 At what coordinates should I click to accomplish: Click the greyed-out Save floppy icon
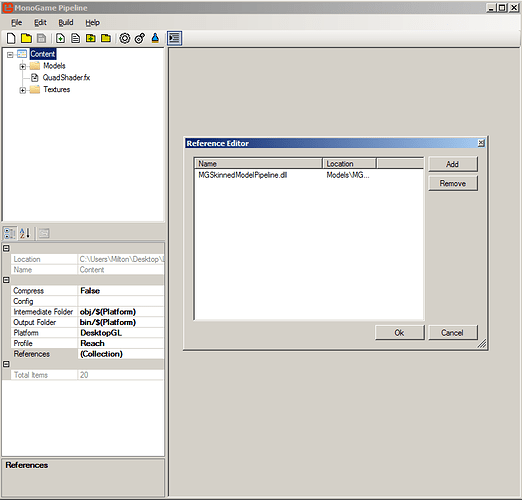pyautogui.click(x=41, y=38)
